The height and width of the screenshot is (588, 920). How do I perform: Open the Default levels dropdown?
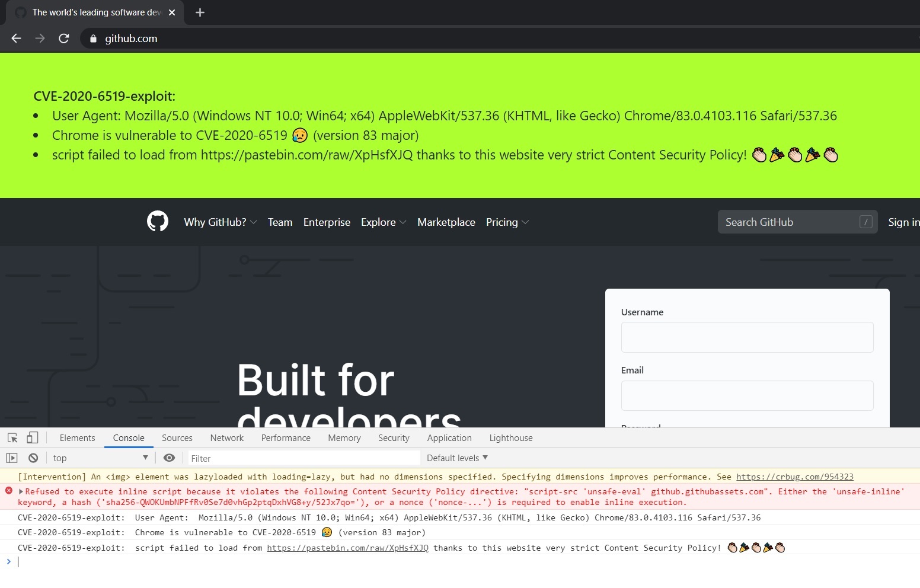(457, 458)
